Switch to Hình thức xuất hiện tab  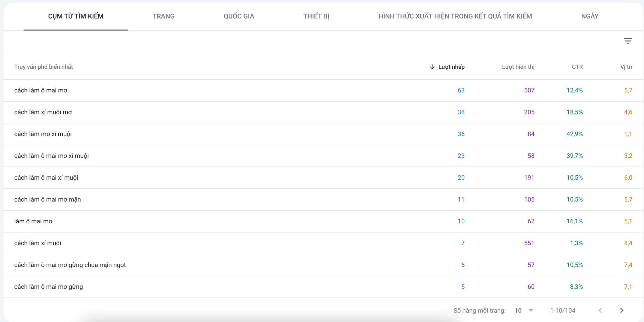455,16
